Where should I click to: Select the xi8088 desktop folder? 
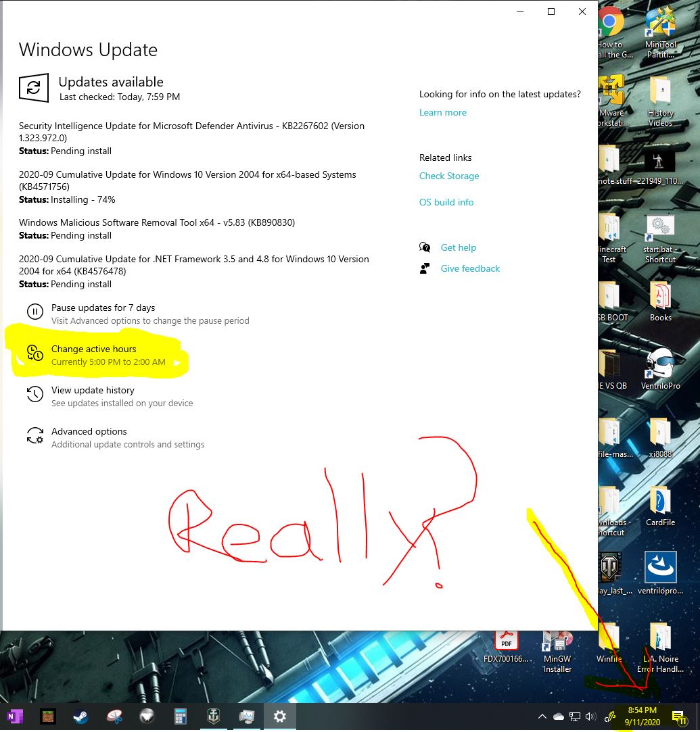[x=660, y=437]
